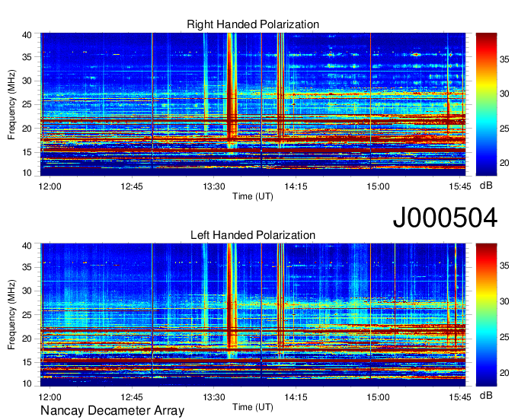
Task: Click the '12:00' time tick under the top plot
Action: tap(50, 186)
